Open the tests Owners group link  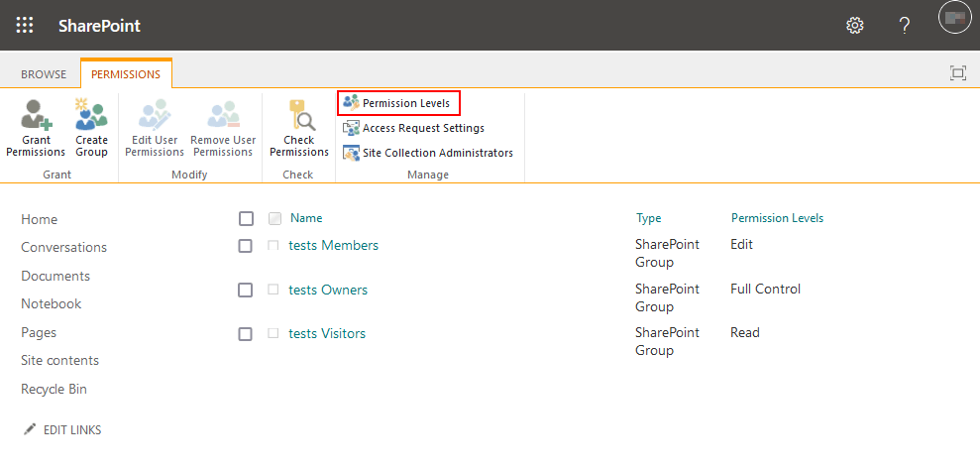point(328,290)
